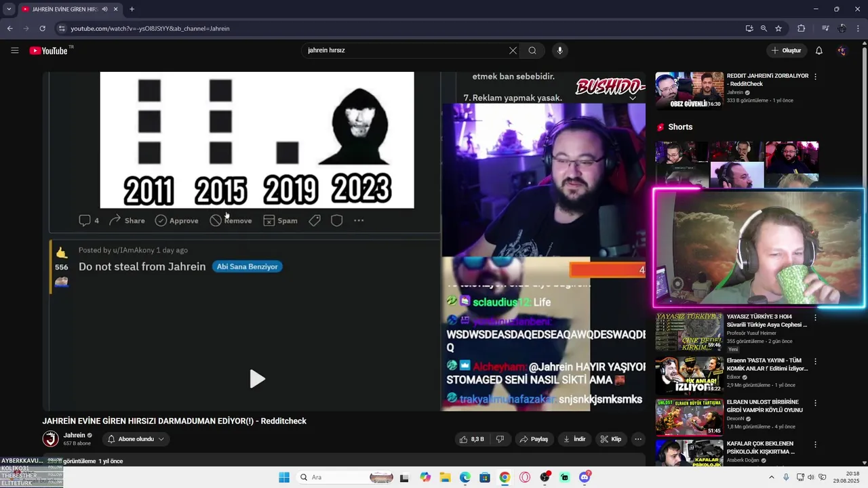Open File Explorer from taskbar

(445, 477)
